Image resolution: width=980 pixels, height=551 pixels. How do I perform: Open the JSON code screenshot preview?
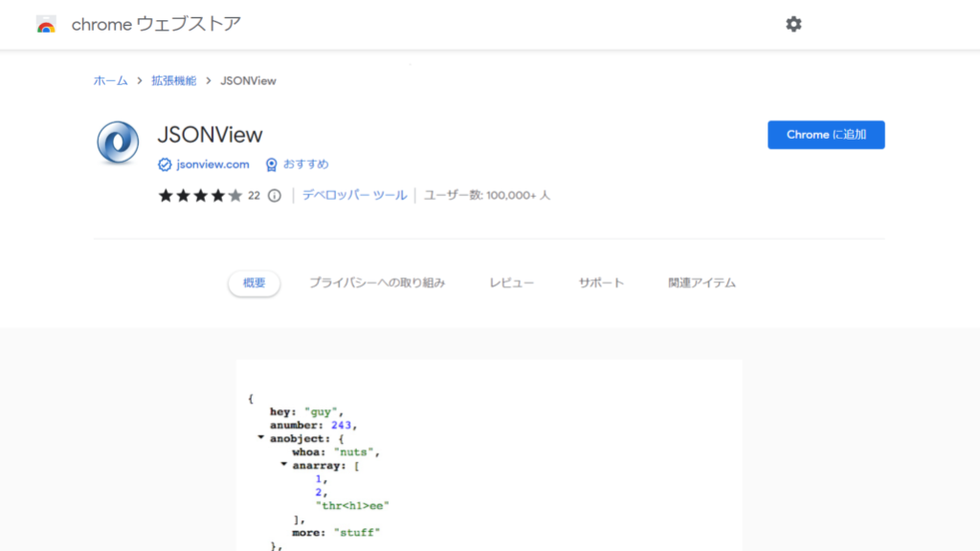coord(489,459)
